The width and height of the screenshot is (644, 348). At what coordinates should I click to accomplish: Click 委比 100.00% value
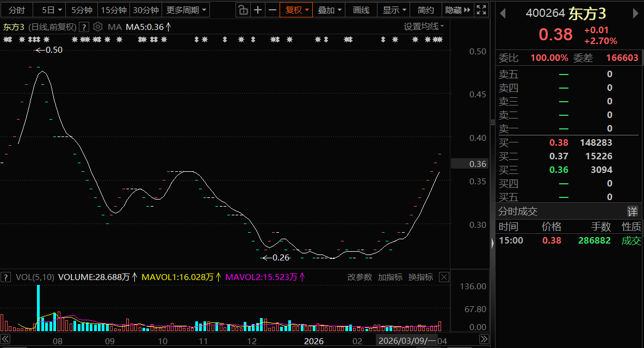tap(549, 58)
